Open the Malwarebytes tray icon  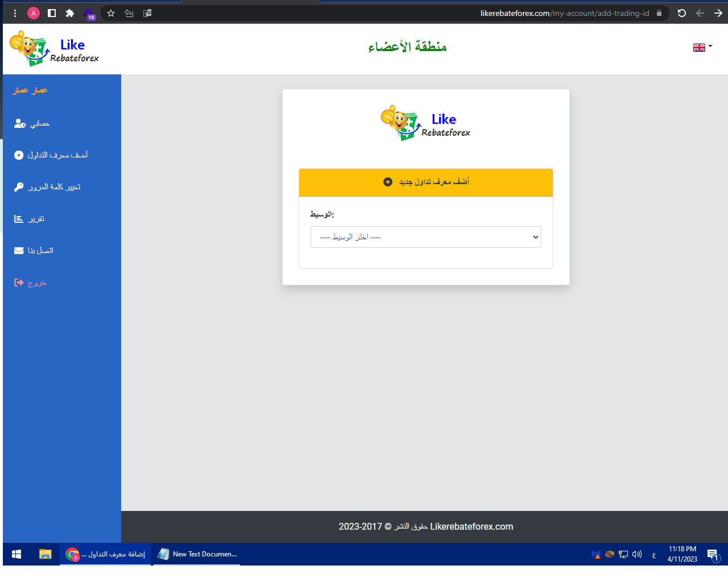[596, 554]
